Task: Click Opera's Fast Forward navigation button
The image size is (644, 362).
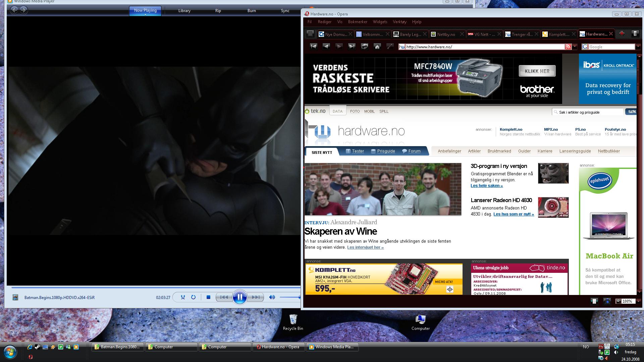Action: pos(352,47)
